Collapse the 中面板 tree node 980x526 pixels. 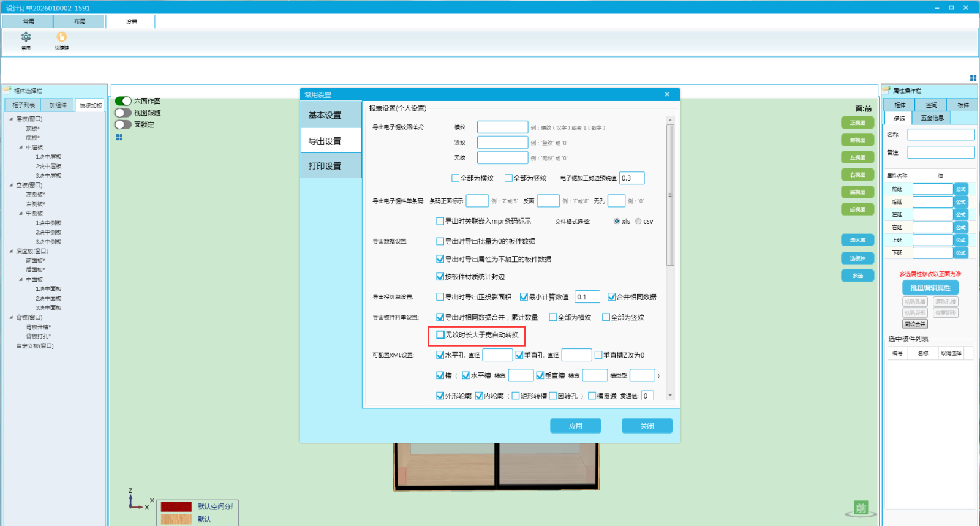21,280
